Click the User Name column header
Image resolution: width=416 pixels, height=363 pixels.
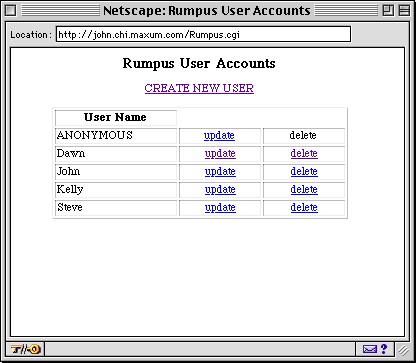116,118
